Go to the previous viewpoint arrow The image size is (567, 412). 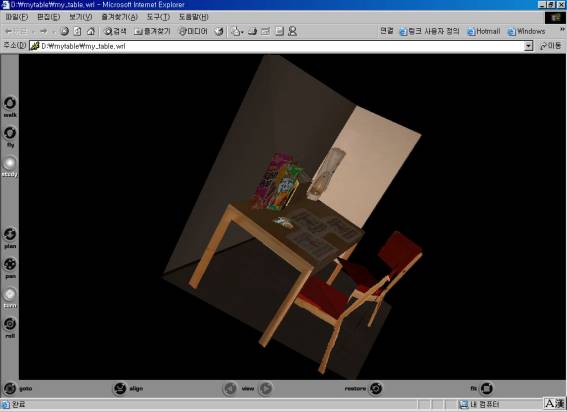click(x=230, y=388)
